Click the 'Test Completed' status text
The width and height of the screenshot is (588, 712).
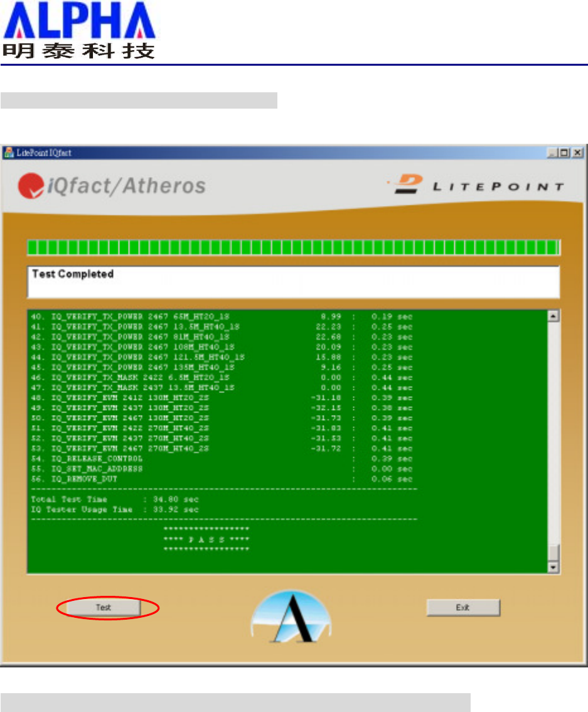click(x=73, y=274)
